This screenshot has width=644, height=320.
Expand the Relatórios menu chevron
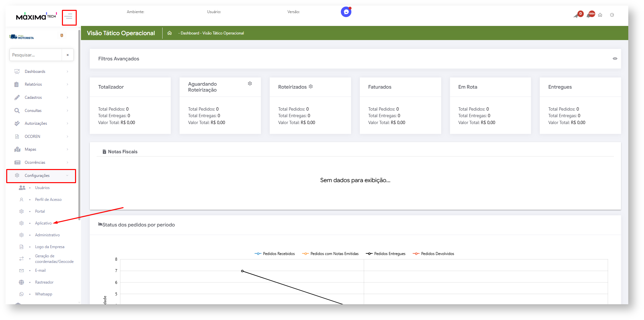pyautogui.click(x=68, y=84)
